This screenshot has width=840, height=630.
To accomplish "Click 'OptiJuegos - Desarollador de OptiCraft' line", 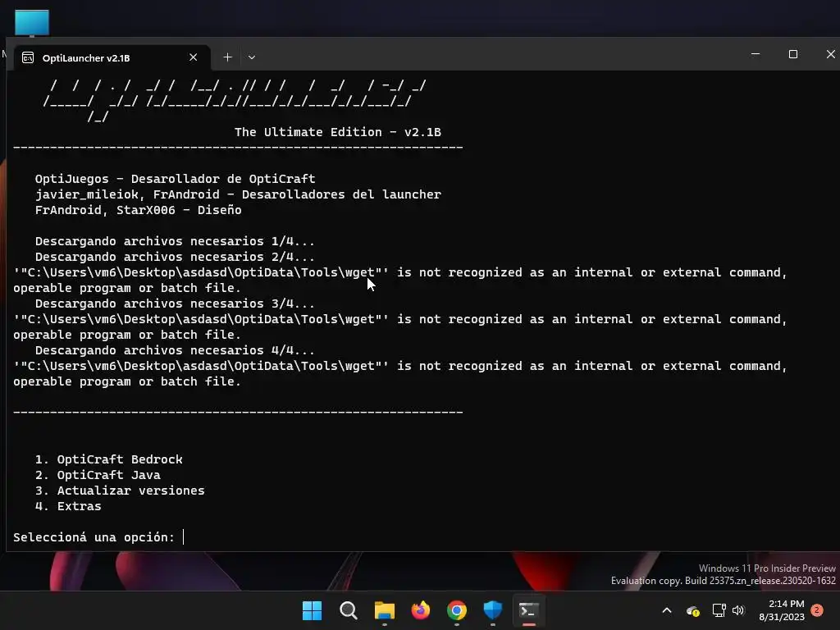I will 176,179.
